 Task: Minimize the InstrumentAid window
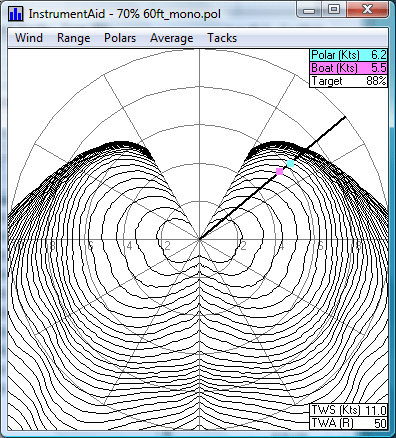click(x=309, y=10)
